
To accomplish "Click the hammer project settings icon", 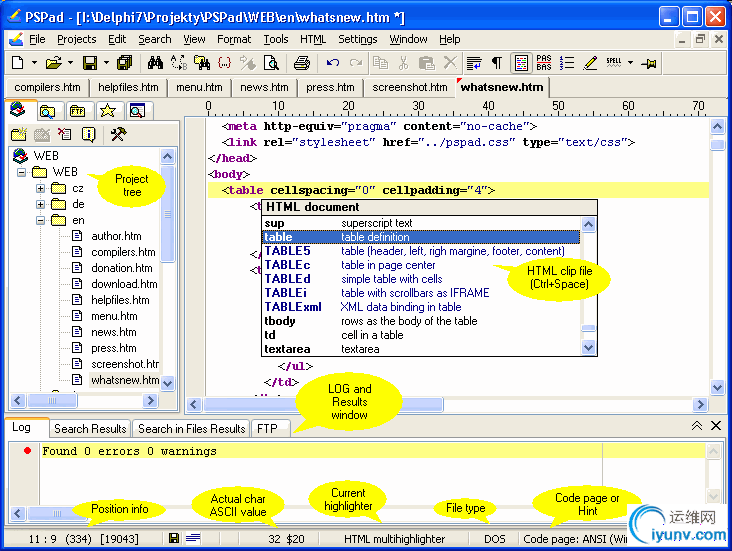I will point(118,134).
